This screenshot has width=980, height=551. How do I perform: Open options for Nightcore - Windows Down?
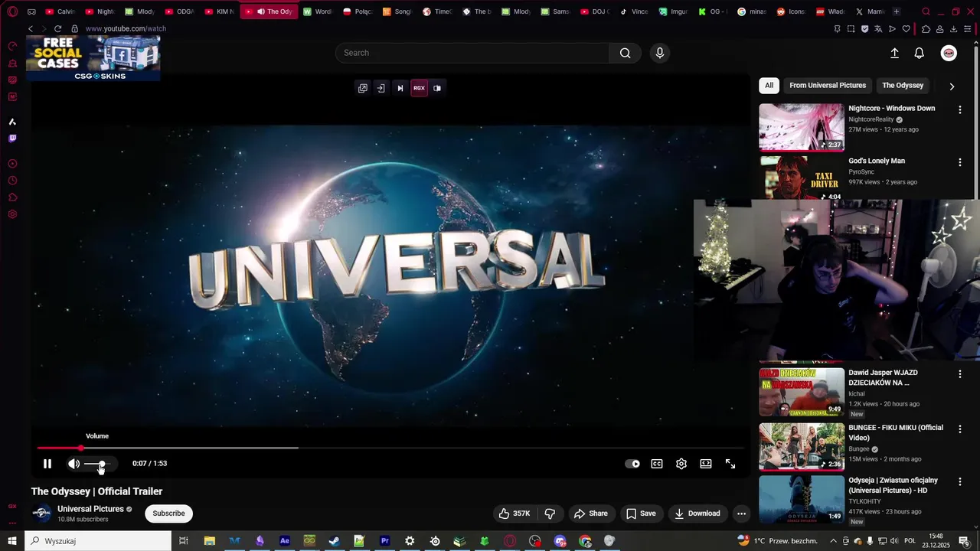(x=959, y=109)
